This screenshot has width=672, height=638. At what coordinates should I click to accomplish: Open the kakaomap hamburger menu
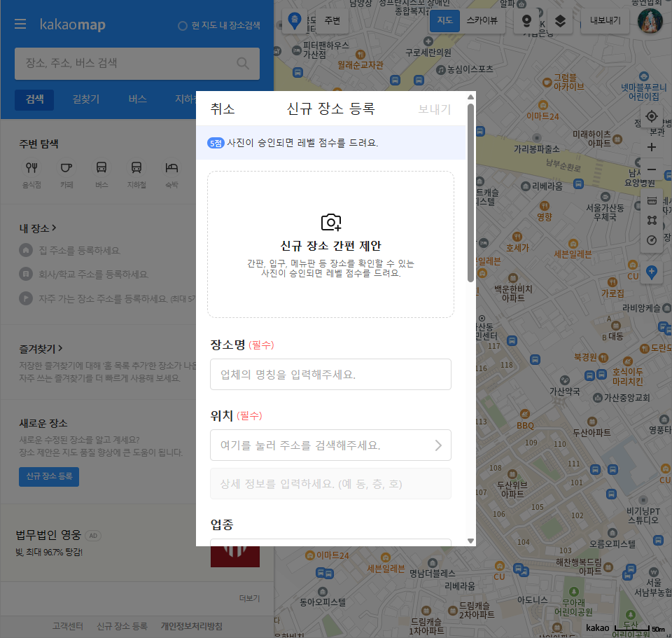pyautogui.click(x=20, y=24)
